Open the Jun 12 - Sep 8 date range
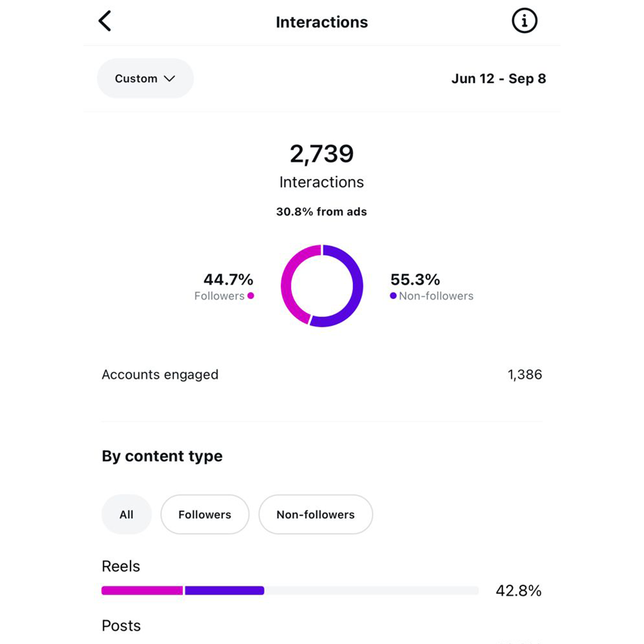 499,78
